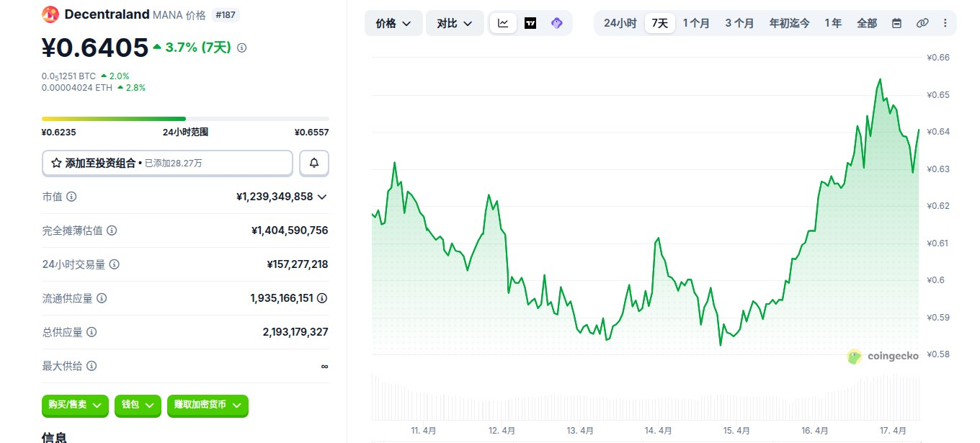Show info for 市值 market cap
Screen dimensions: 980x443
(71, 197)
